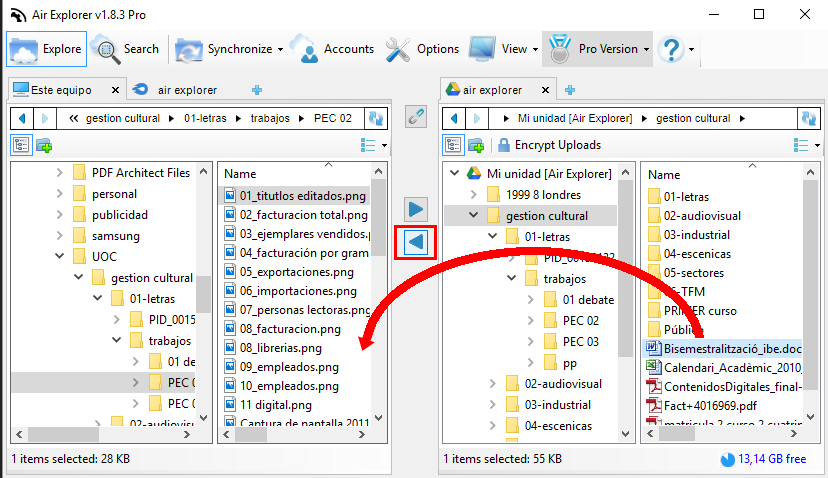
Task: Refresh the right pane folder
Action: (x=808, y=118)
